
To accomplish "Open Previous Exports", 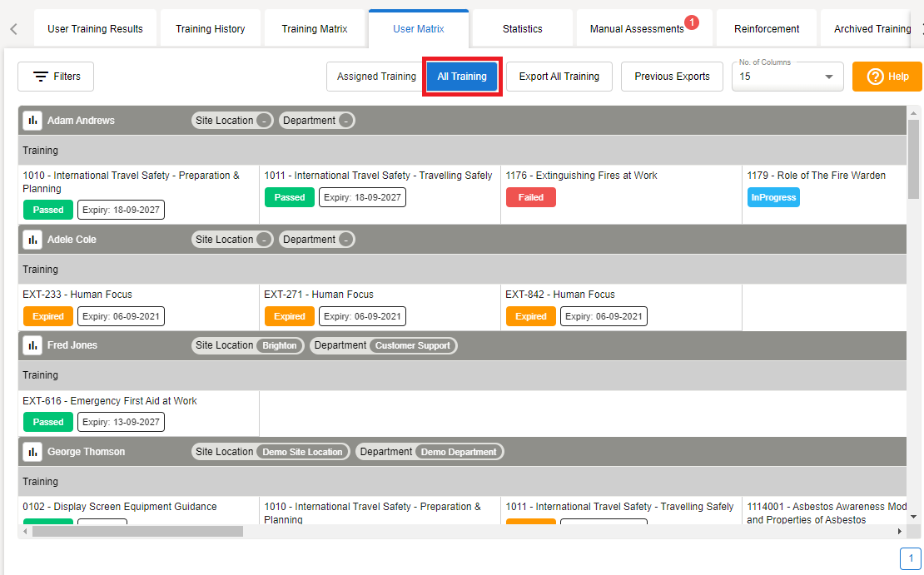I will coord(672,77).
